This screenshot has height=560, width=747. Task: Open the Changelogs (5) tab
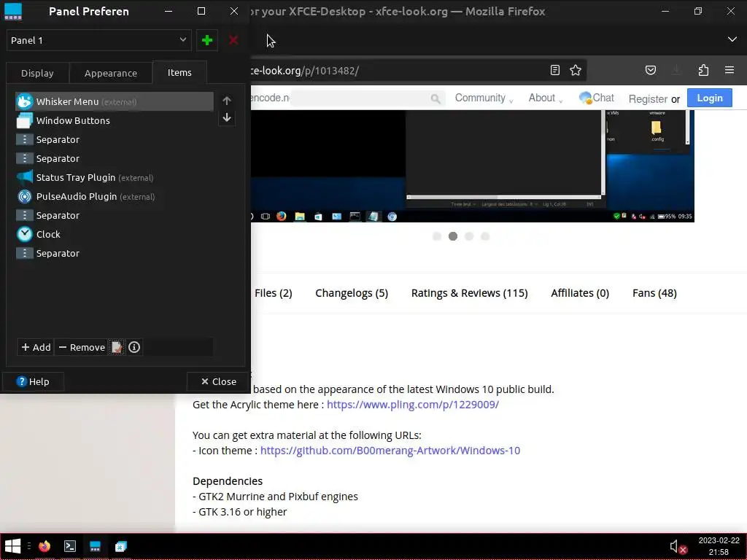352,293
